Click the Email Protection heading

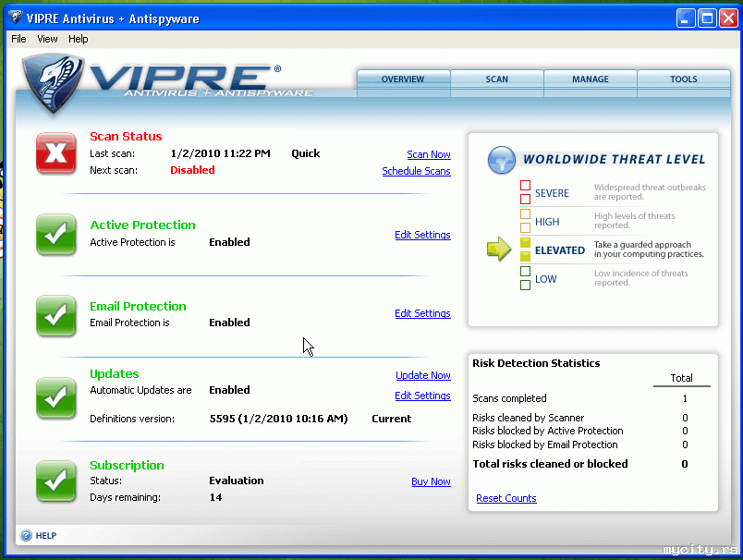pyautogui.click(x=138, y=307)
